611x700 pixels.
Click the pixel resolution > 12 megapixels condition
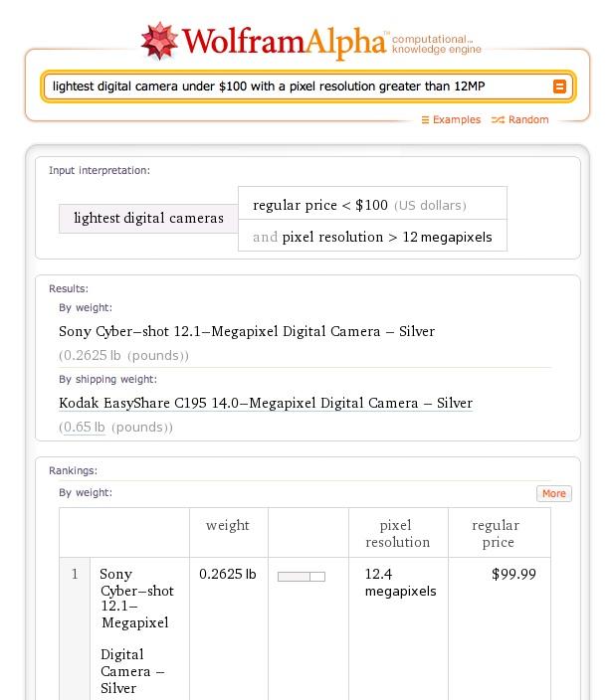click(372, 236)
